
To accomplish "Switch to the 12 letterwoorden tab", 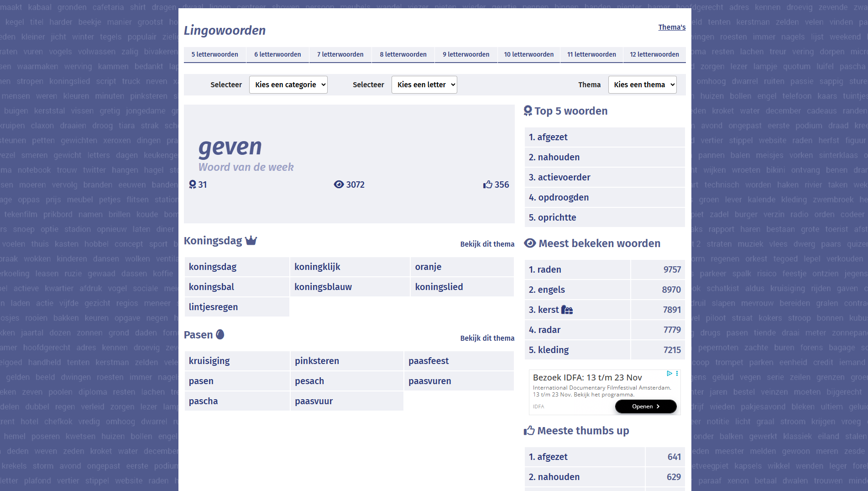I will (654, 54).
